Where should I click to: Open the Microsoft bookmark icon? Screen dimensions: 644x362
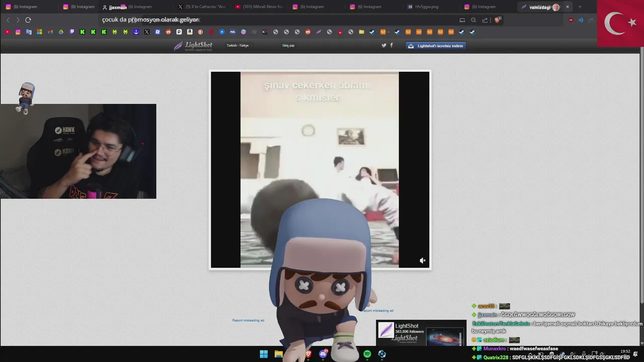[39, 32]
